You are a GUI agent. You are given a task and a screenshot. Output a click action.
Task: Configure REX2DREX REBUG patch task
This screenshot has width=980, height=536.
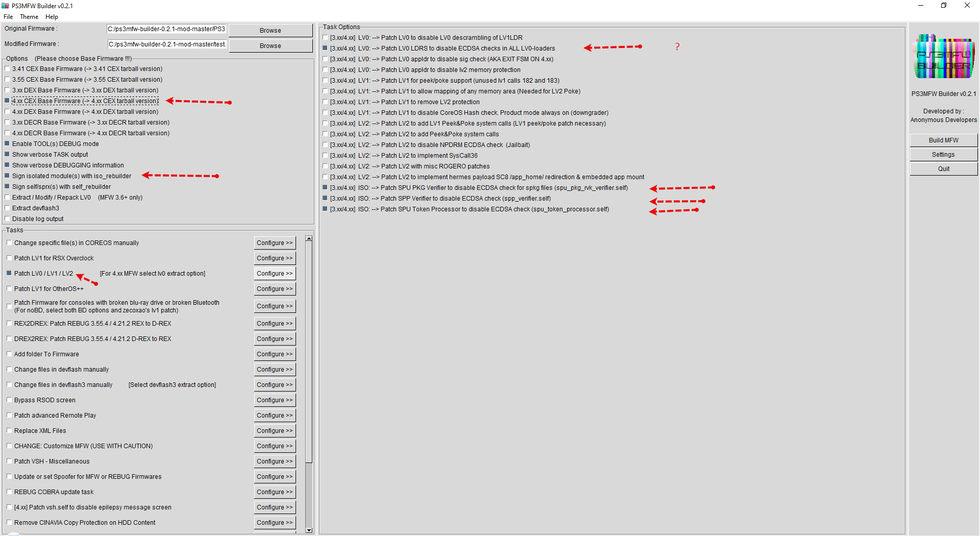point(275,324)
